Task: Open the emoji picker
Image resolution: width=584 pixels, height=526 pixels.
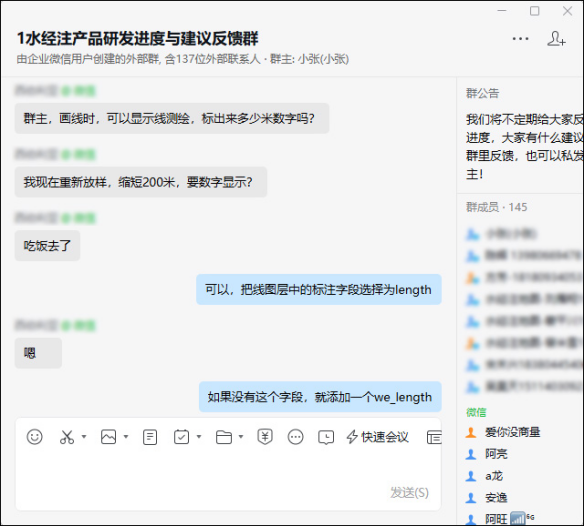Action: [35, 437]
